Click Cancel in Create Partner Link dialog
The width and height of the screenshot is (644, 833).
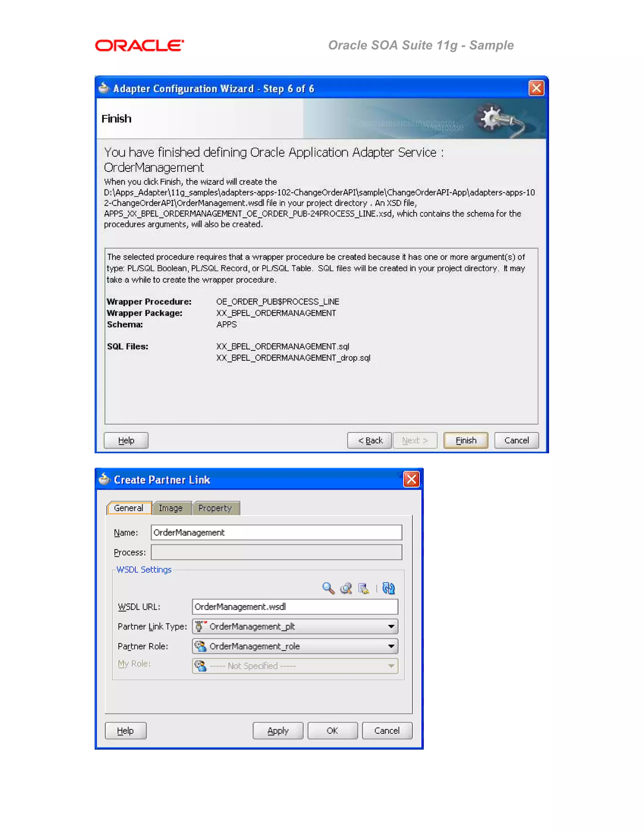coord(387,731)
